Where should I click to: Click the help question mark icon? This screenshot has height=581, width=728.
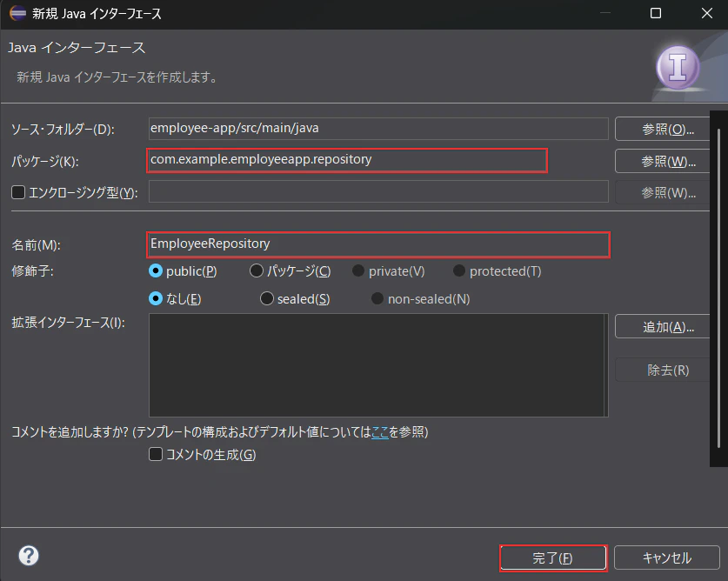pos(29,556)
